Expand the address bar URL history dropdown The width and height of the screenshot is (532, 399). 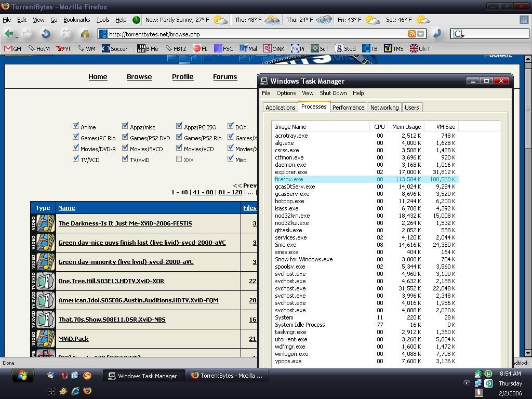pos(421,34)
